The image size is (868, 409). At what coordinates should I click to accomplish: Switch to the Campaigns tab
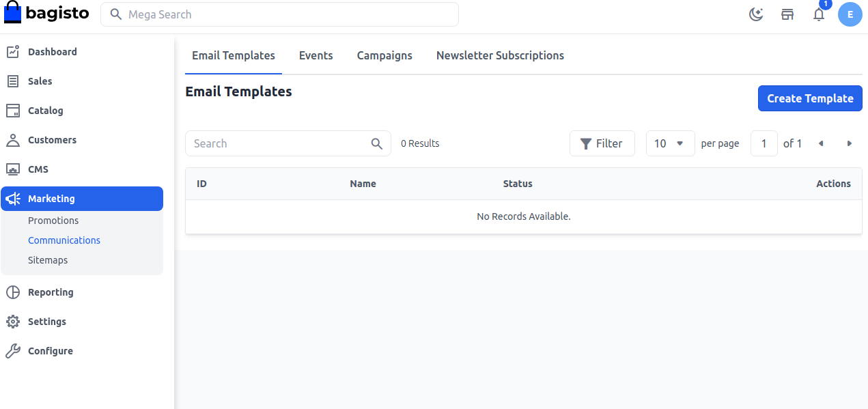coord(384,56)
